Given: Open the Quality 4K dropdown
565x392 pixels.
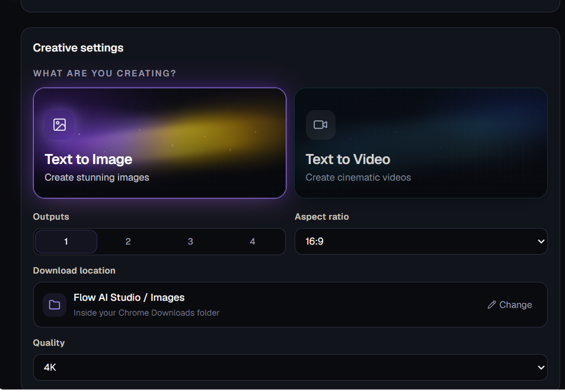Looking at the screenshot, I should pos(290,367).
